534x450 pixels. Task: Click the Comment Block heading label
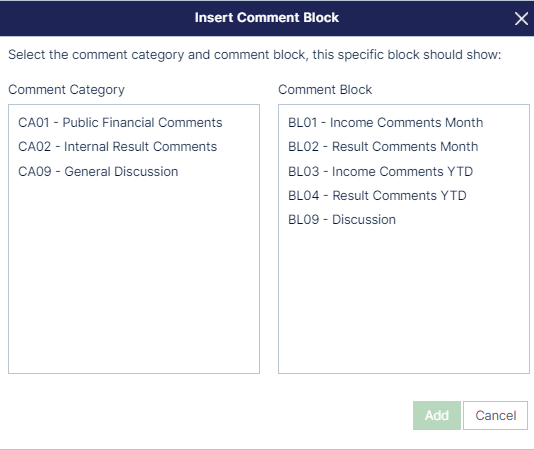tap(325, 90)
